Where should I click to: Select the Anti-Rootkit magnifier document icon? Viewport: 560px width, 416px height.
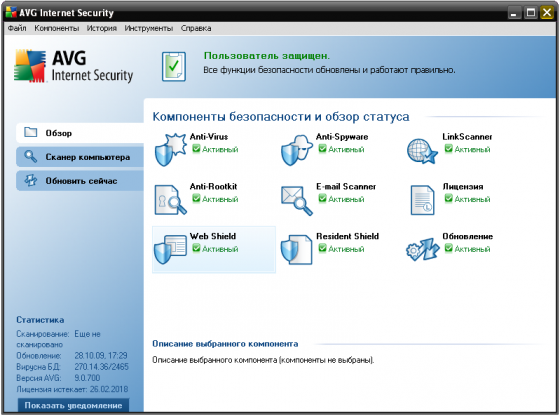(170, 200)
